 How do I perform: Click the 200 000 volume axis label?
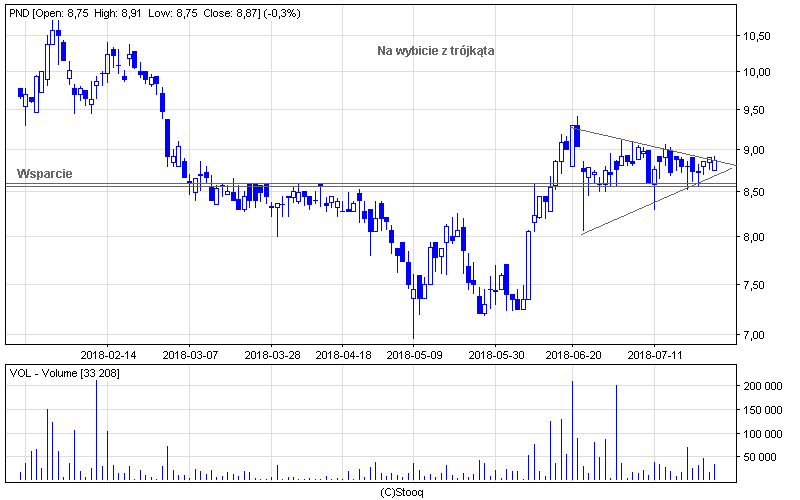(x=763, y=386)
